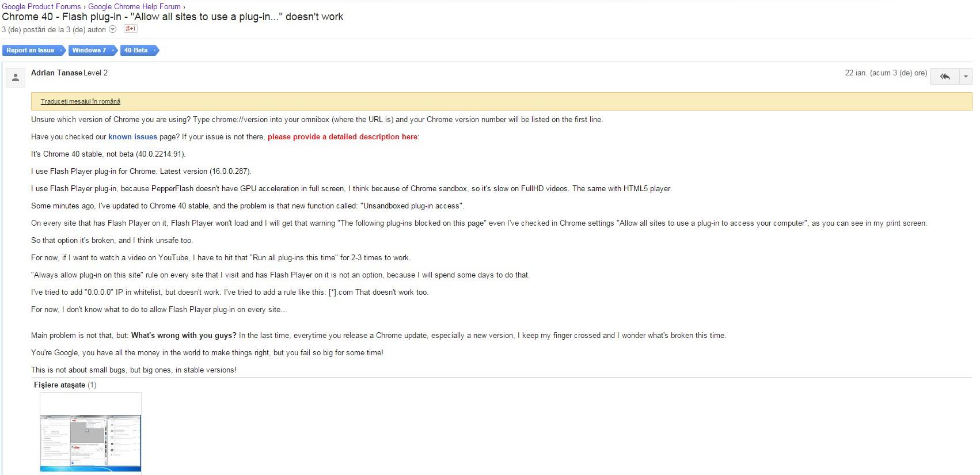
Task: Click Traduceți mesajul în română link
Action: (81, 101)
